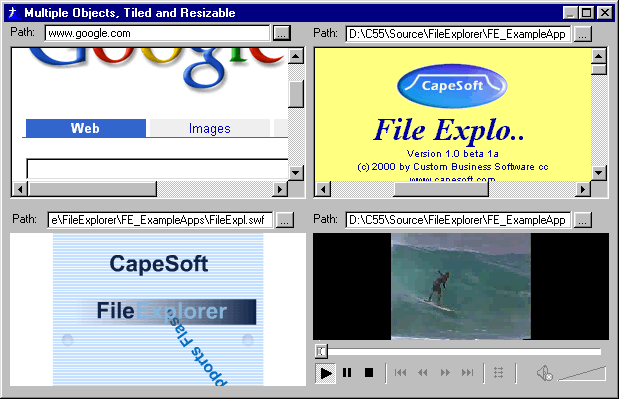The width and height of the screenshot is (619, 399).
Task: Click the Play button in media player
Action: pos(326,373)
